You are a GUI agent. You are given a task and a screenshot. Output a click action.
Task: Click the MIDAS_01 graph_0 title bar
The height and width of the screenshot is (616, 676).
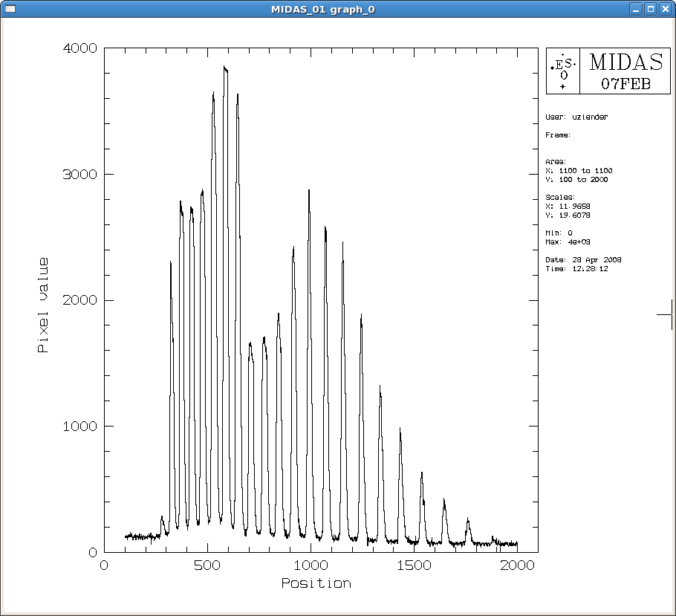[322, 10]
